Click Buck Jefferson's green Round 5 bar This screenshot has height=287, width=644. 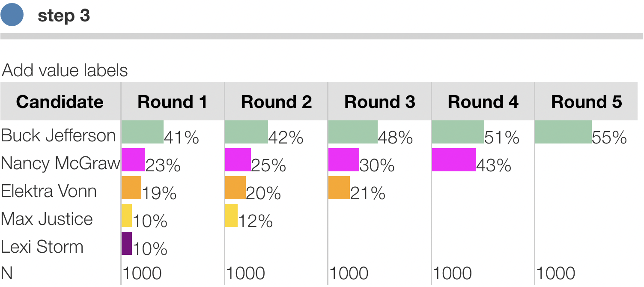tap(563, 132)
